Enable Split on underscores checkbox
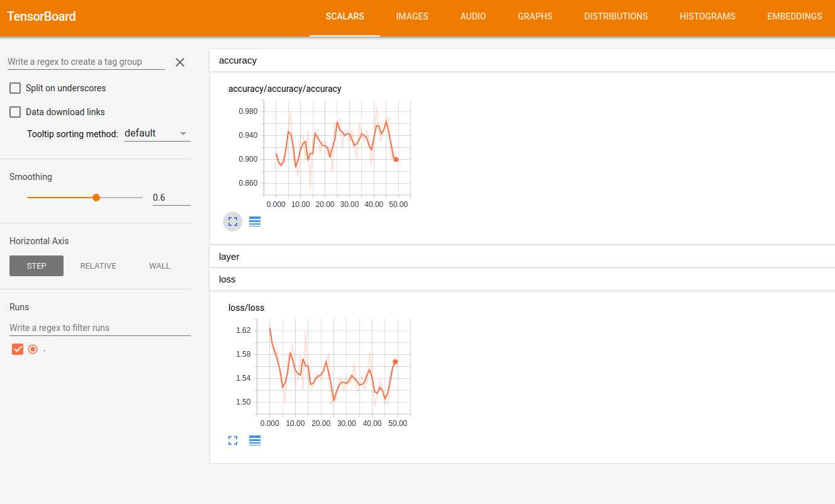 (x=15, y=88)
